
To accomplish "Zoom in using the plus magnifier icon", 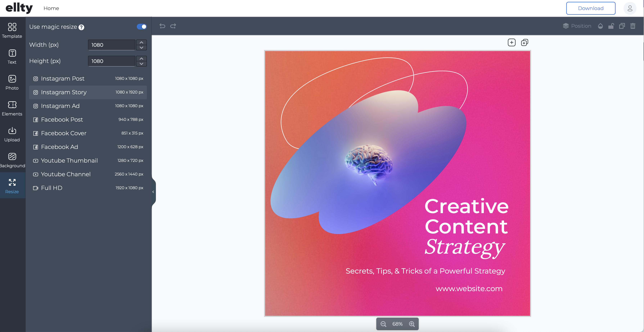I will 411,324.
